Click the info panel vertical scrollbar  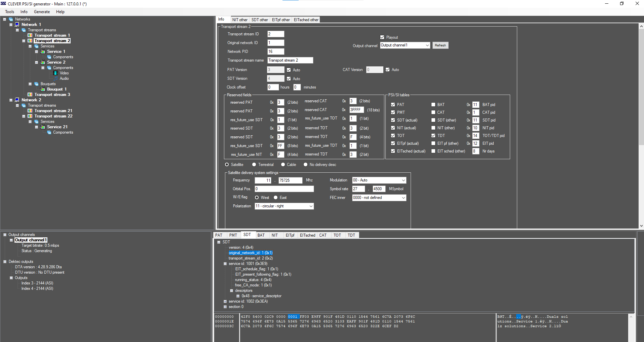(641, 88)
